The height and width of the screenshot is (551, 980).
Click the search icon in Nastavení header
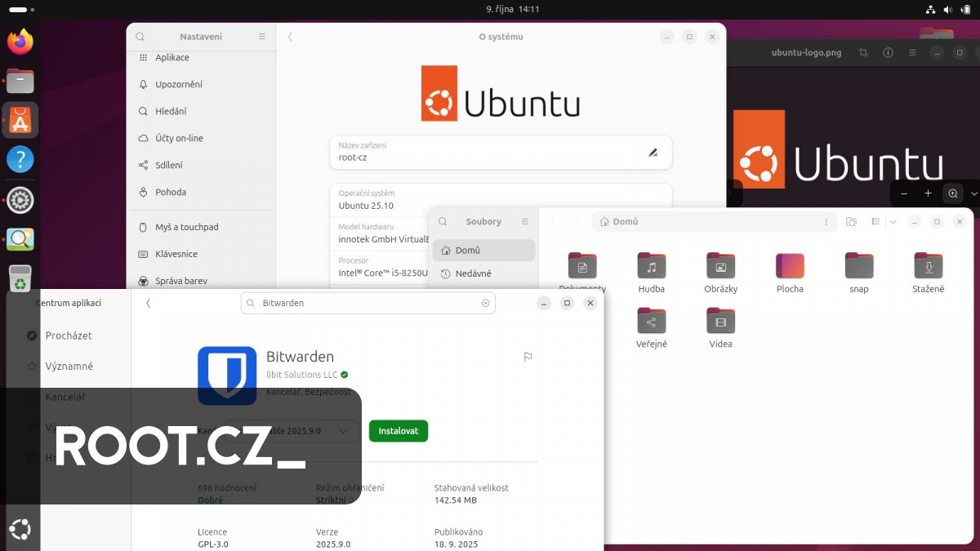click(x=139, y=36)
